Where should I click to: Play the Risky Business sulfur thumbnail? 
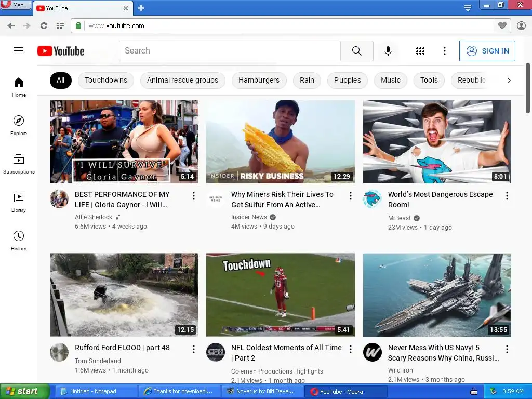point(280,142)
